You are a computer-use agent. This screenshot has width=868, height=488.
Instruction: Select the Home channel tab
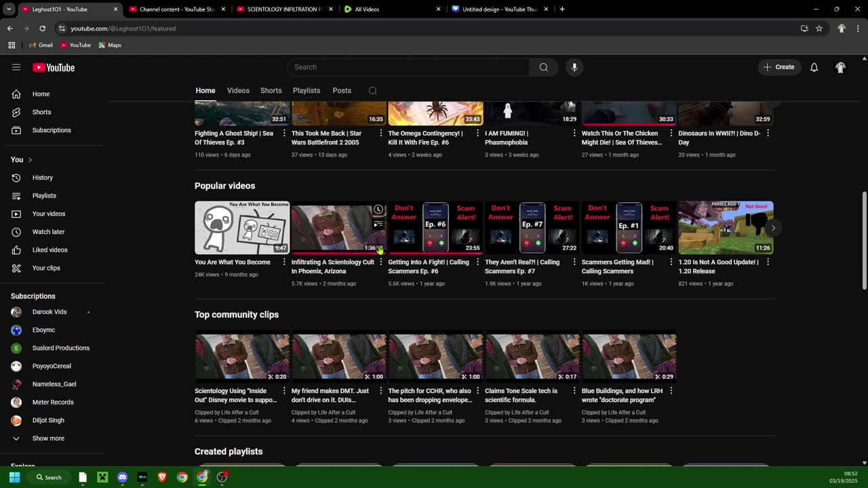[x=205, y=91]
